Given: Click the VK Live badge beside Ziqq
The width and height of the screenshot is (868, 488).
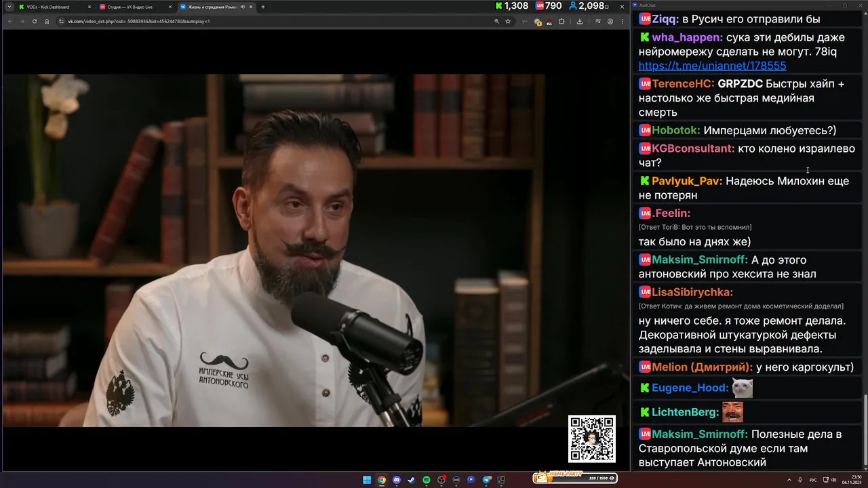Looking at the screenshot, I should pos(644,19).
